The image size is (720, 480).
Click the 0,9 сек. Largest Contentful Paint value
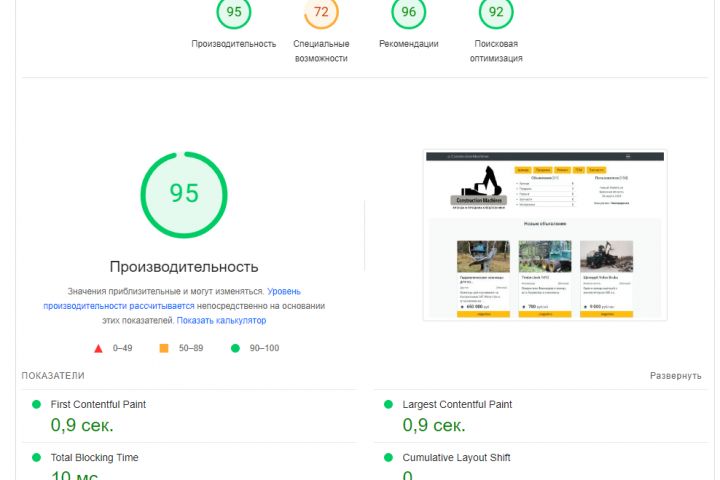point(434,425)
